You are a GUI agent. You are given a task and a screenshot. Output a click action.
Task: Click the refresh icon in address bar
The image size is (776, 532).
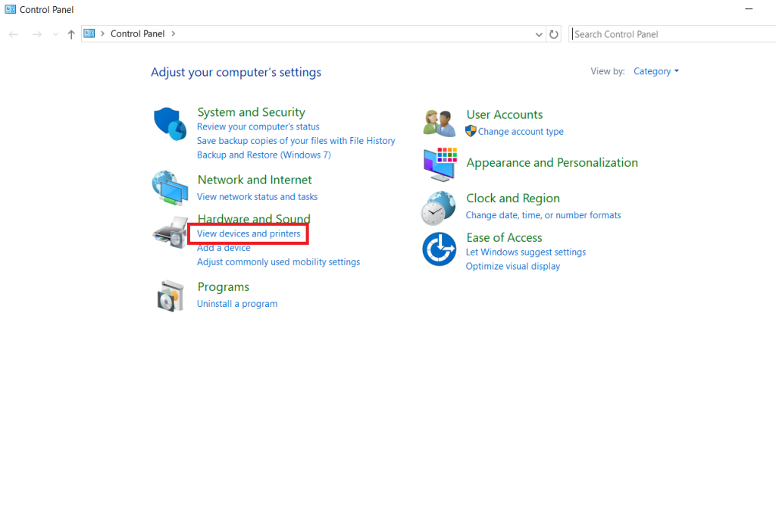point(554,34)
